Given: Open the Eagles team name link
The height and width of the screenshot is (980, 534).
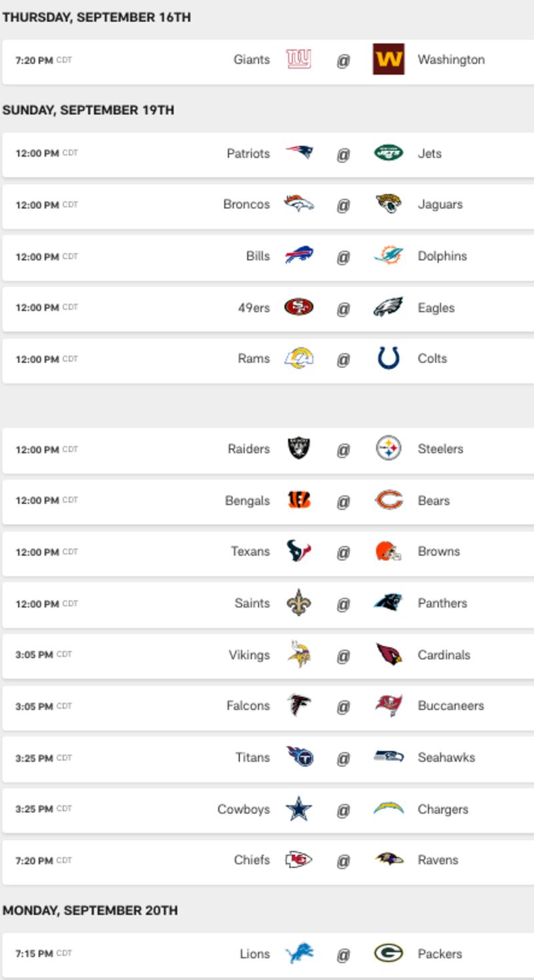Looking at the screenshot, I should coord(436,308).
